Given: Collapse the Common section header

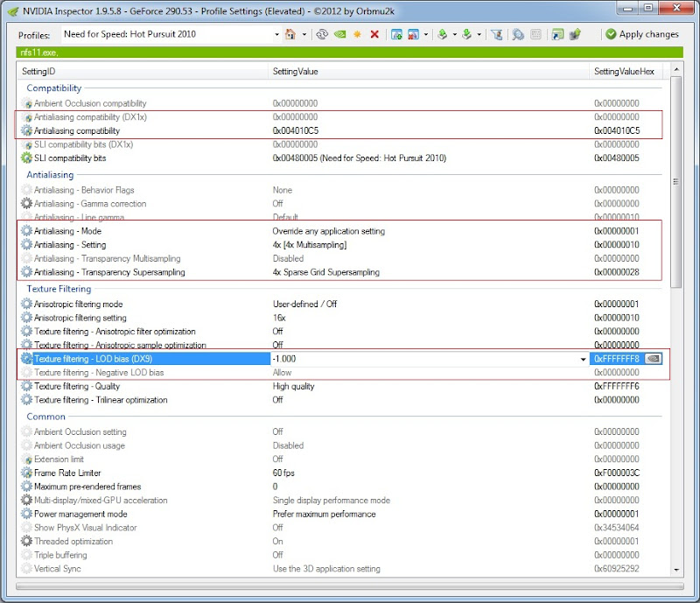Looking at the screenshot, I should (46, 417).
